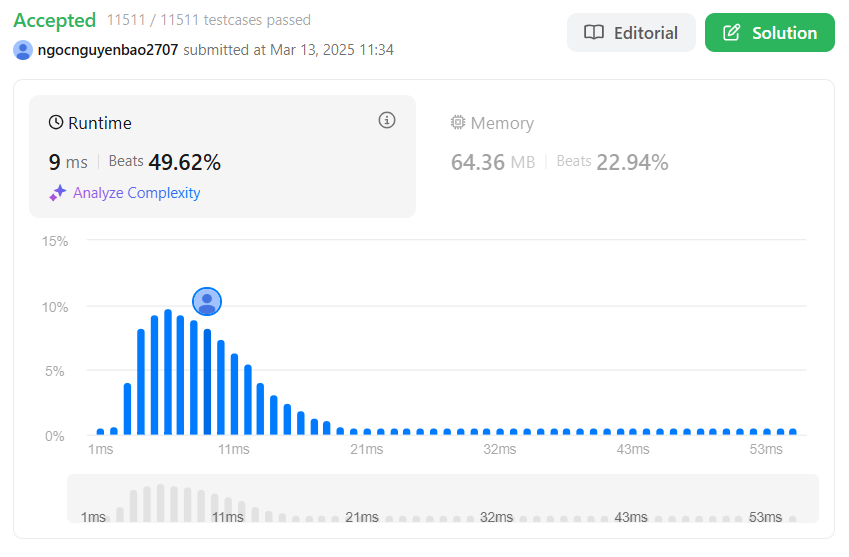This screenshot has height=557, width=849.
Task: Open the Solution button
Action: pyautogui.click(x=769, y=32)
